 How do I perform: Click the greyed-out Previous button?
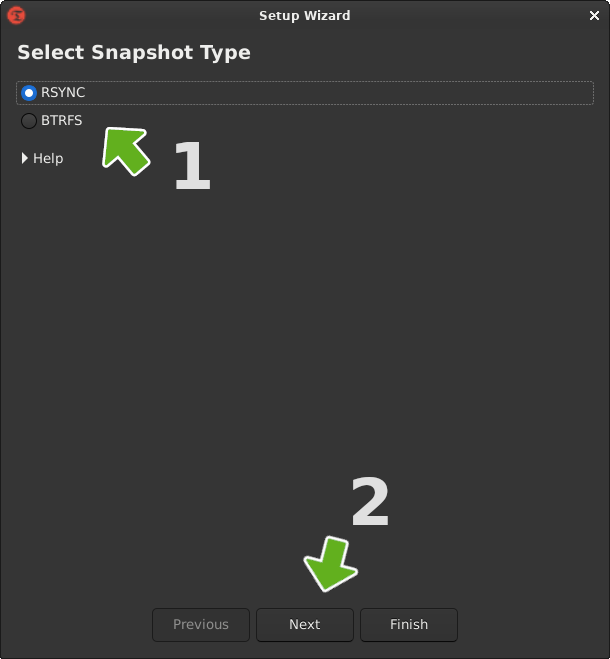coord(201,625)
